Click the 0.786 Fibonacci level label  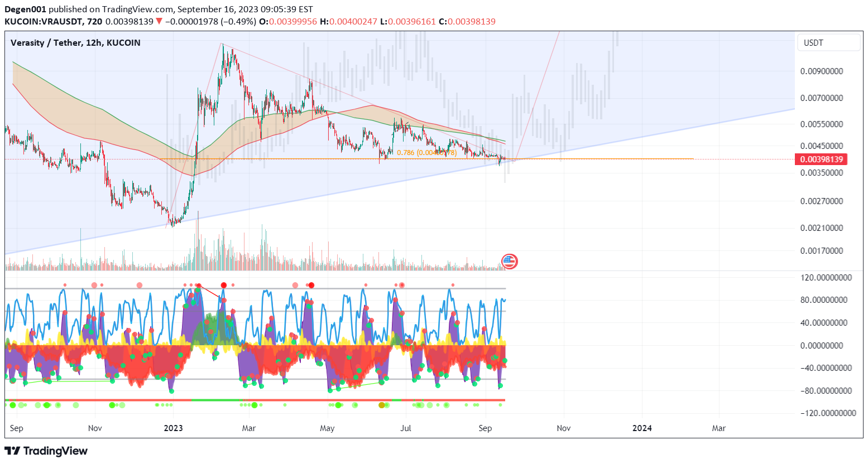tap(426, 153)
